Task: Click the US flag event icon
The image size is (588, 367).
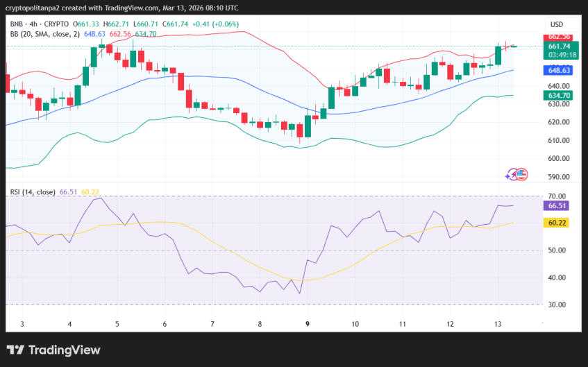Action: coord(522,175)
